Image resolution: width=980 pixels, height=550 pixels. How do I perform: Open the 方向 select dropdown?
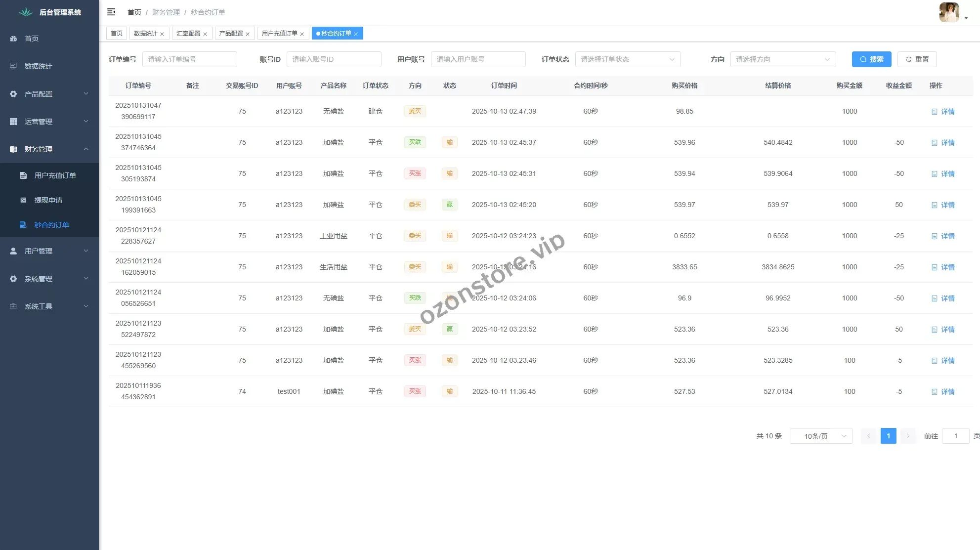coord(783,59)
